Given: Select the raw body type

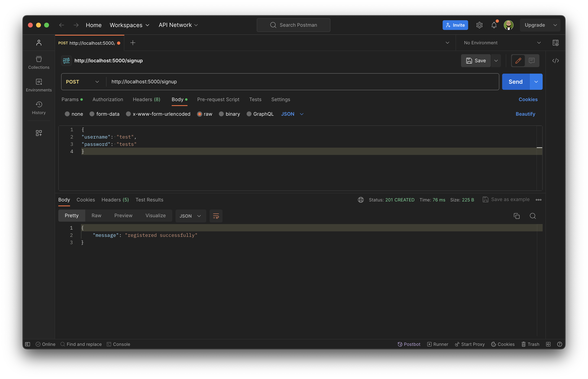Looking at the screenshot, I should 199,114.
